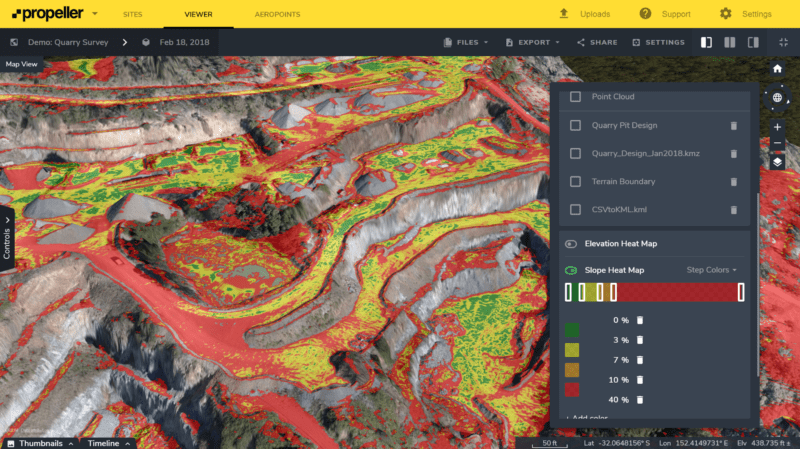The width and height of the screenshot is (800, 449).
Task: Zoom in with the plus icon
Action: (x=777, y=127)
